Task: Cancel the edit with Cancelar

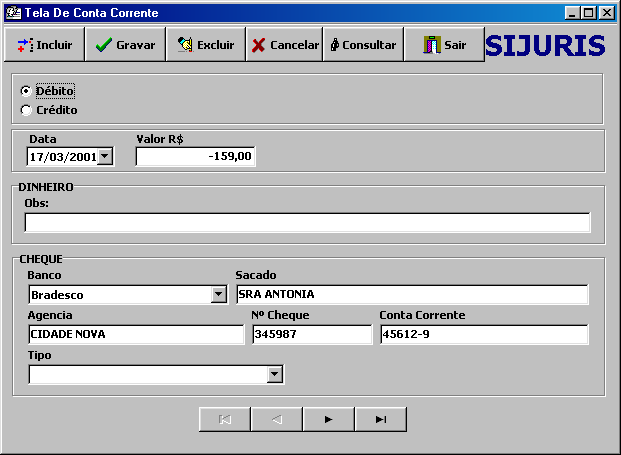Action: coord(284,45)
